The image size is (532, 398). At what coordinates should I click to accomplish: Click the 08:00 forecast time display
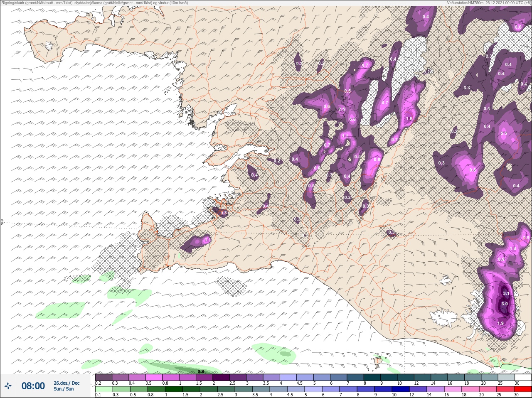(x=33, y=386)
